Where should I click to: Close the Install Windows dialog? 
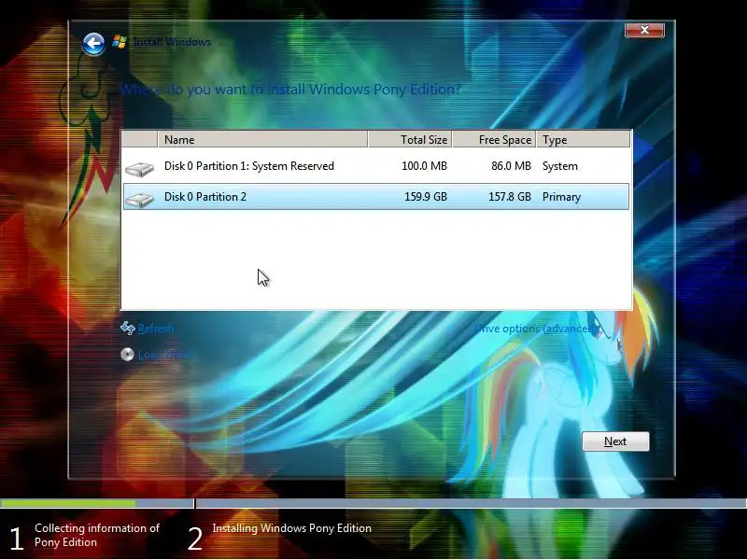point(644,30)
